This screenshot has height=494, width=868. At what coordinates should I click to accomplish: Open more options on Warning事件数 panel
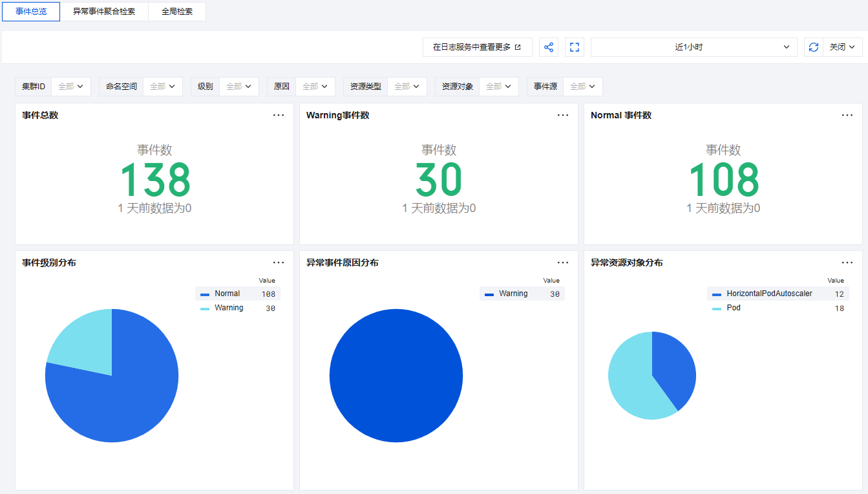pos(563,115)
